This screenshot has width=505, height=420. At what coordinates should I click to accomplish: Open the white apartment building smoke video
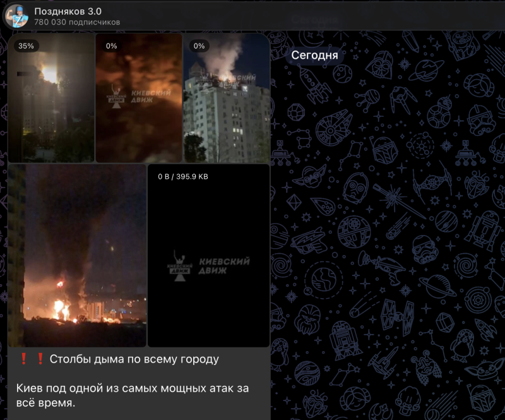pos(227,98)
